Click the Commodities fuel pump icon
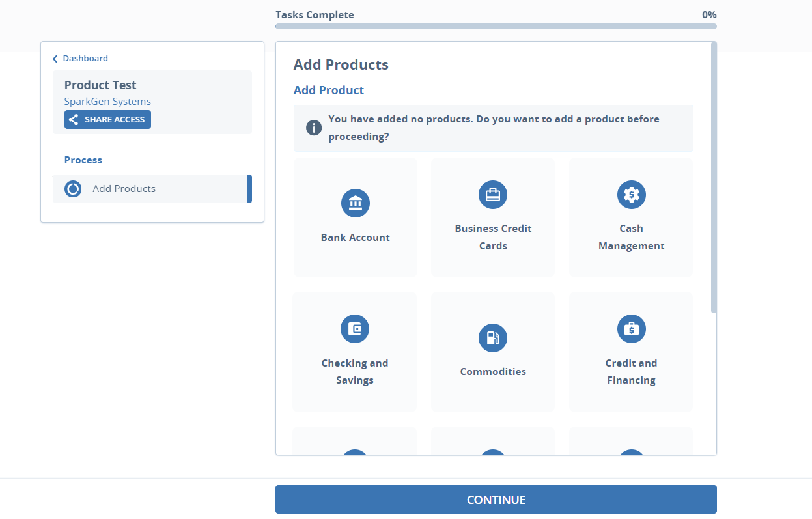The image size is (812, 519). click(493, 337)
